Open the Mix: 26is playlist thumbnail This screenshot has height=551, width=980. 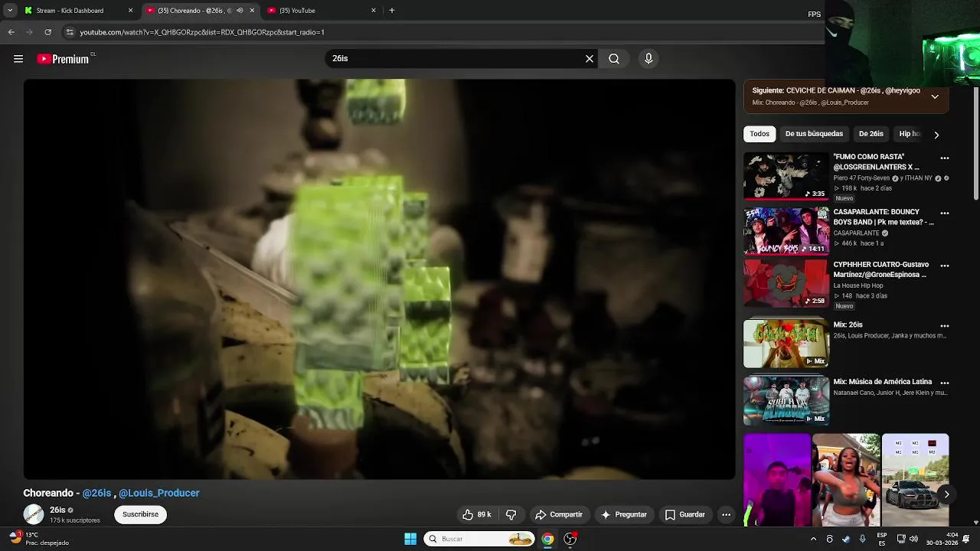tap(786, 344)
